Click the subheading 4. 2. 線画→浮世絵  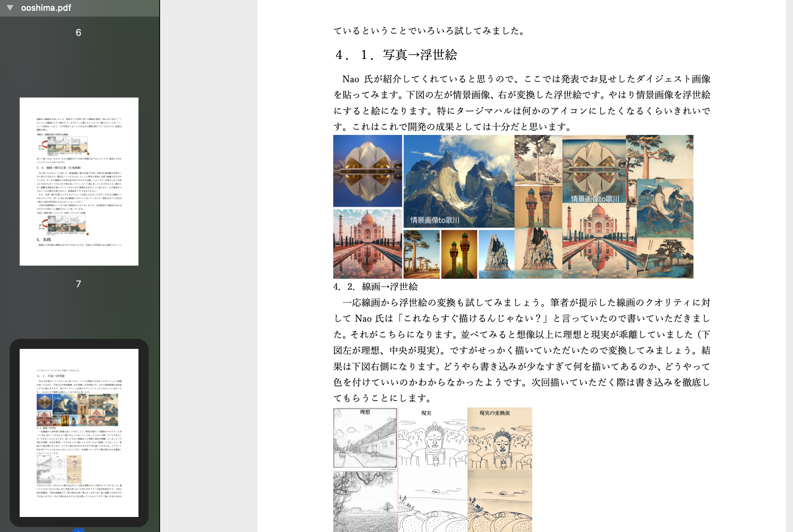(x=376, y=286)
